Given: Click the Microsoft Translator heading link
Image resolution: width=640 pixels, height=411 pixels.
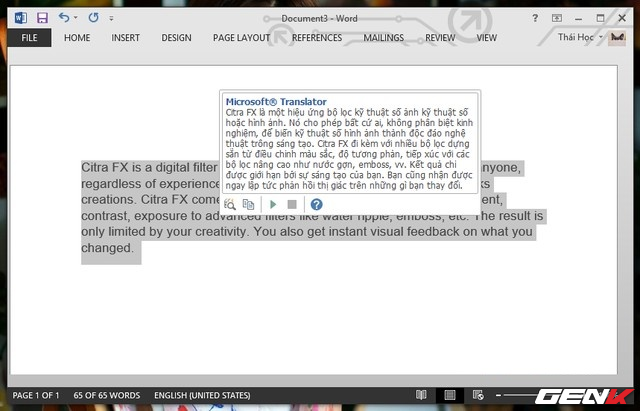Looking at the screenshot, I should pos(276,102).
